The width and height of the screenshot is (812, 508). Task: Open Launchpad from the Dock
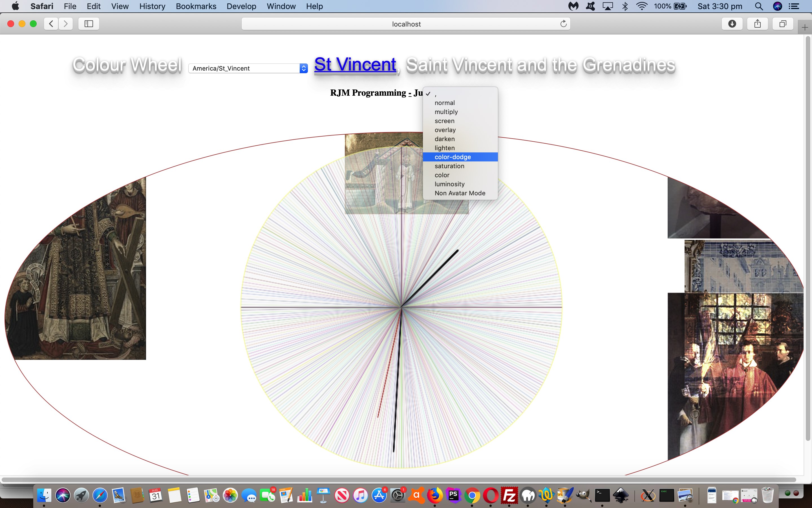click(81, 495)
